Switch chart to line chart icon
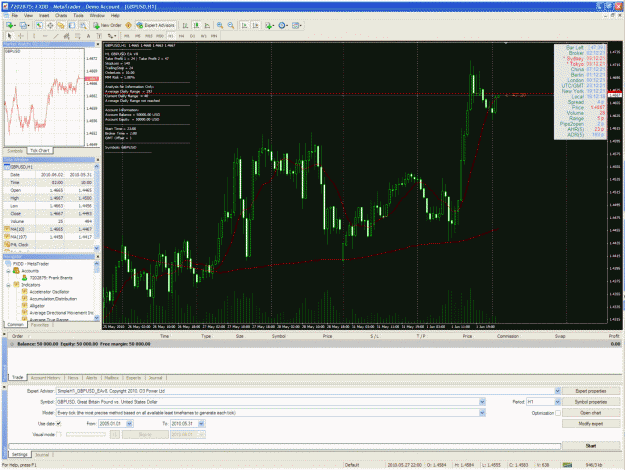Screen dimensions: 625x470 [x=207, y=26]
